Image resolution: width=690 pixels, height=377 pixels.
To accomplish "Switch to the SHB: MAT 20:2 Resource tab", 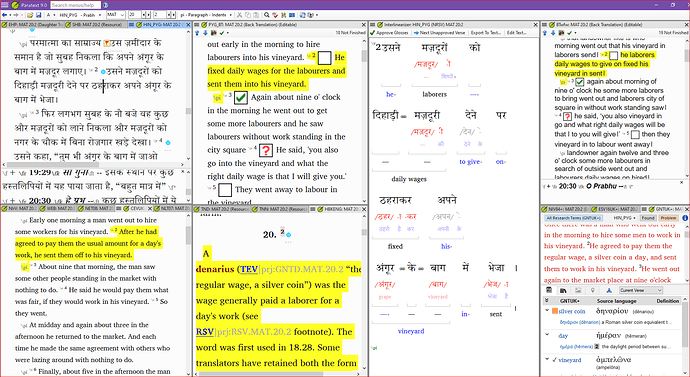I will [x=96, y=25].
